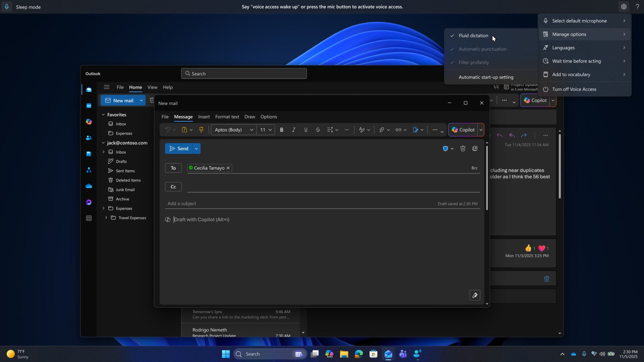Discard draft with trash icon
This screenshot has height=362, width=644.
(463, 148)
